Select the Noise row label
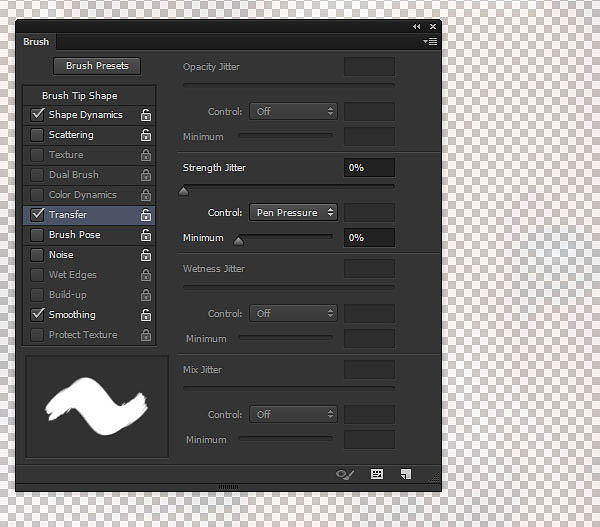Image resolution: width=600 pixels, height=527 pixels. click(61, 255)
